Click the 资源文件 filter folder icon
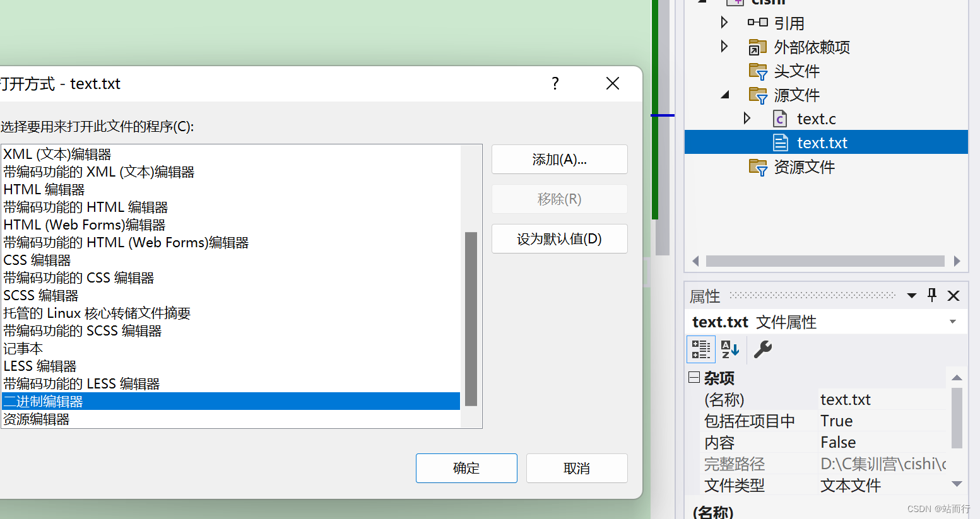 (758, 167)
